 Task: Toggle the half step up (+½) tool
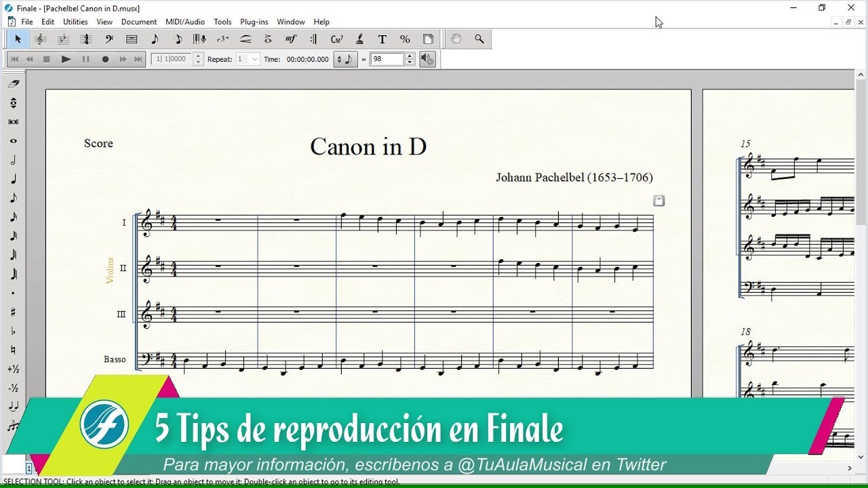14,369
